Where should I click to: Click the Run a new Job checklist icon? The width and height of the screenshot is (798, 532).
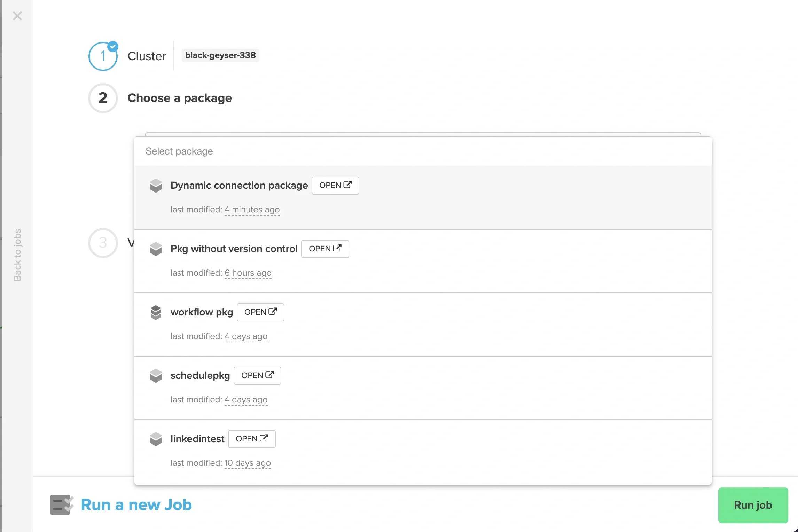point(62,504)
